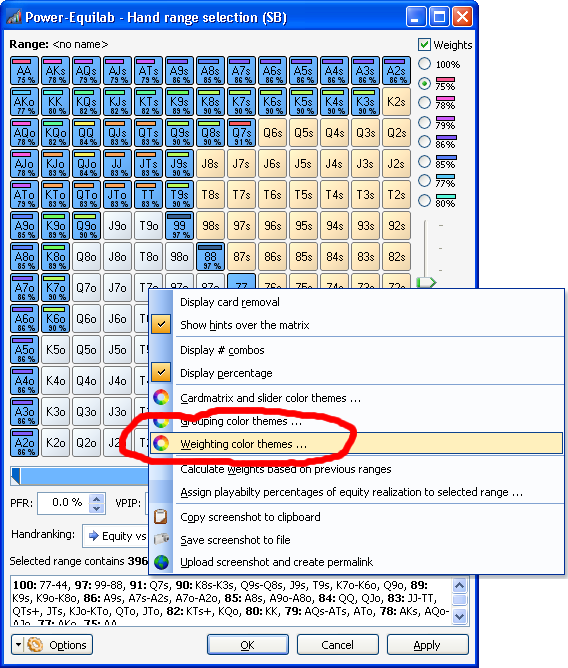This screenshot has height=668, width=568.
Task: Click the 88 hand cell
Action: tap(210, 257)
